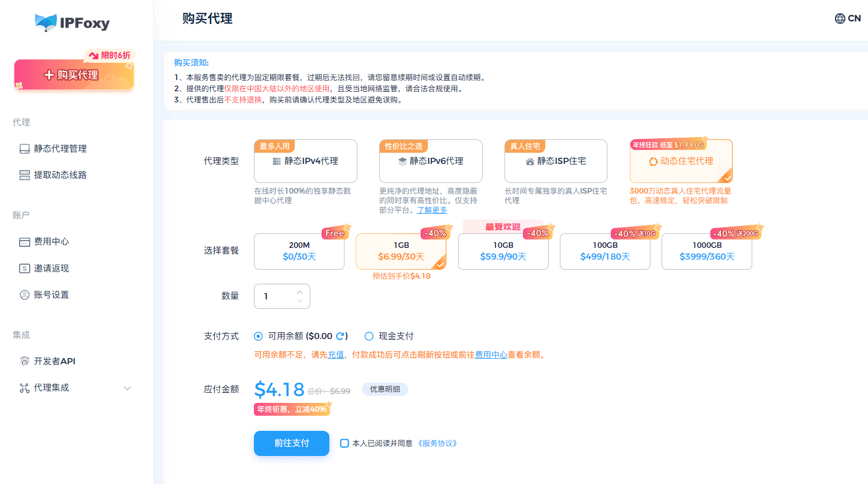
Task: Click the 预估到手价$4.18 text
Action: click(401, 276)
